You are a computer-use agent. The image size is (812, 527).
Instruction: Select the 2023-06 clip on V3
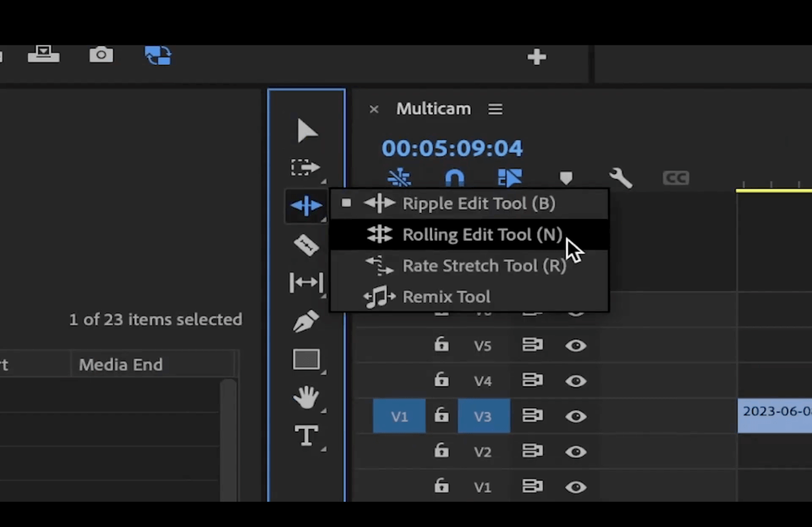click(x=775, y=416)
